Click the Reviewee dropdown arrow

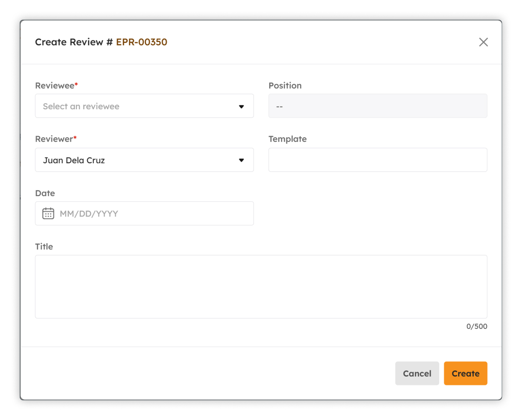[241, 107]
